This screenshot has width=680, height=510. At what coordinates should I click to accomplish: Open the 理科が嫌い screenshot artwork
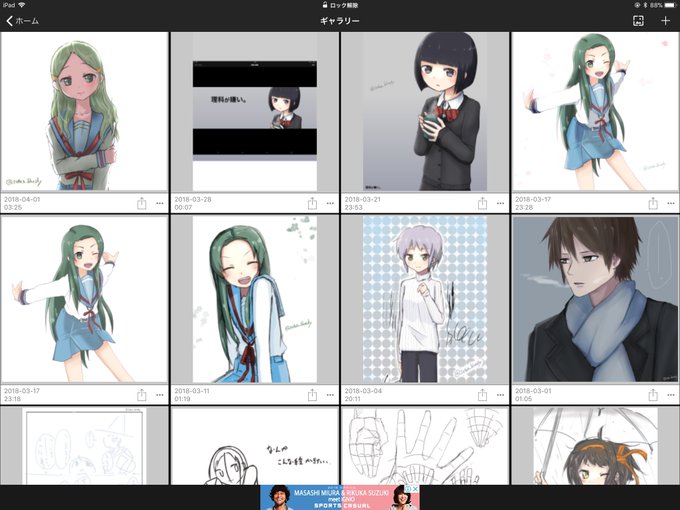click(255, 111)
